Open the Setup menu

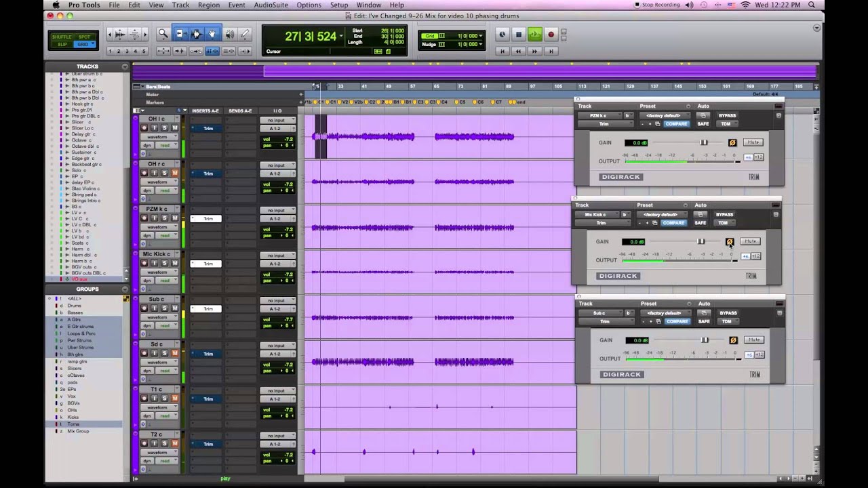(339, 5)
